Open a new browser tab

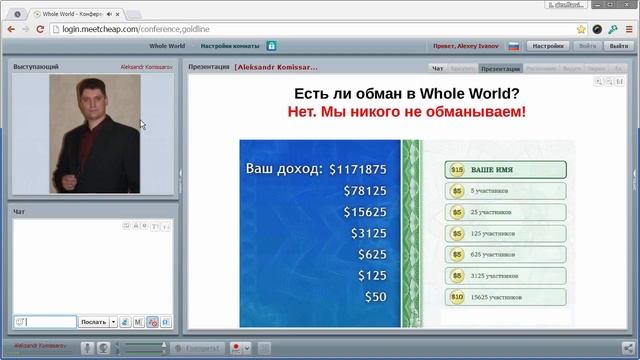(x=133, y=14)
